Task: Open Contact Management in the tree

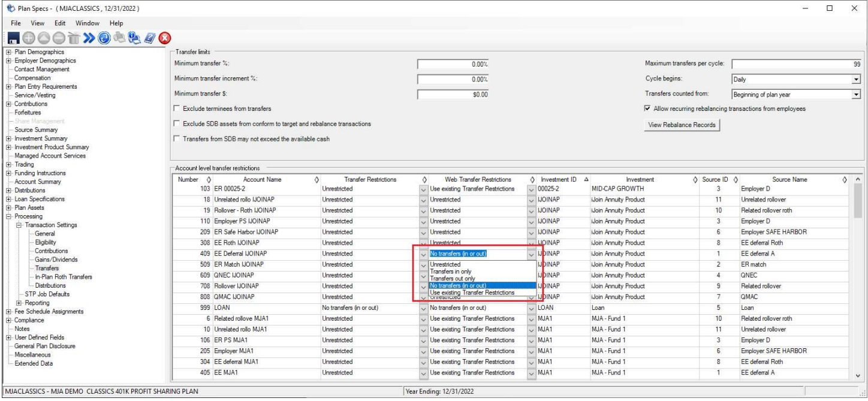Action: coord(41,70)
